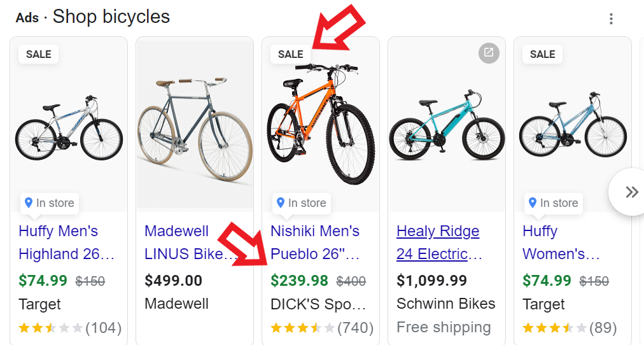Click the next-arrow carousel button

[631, 192]
